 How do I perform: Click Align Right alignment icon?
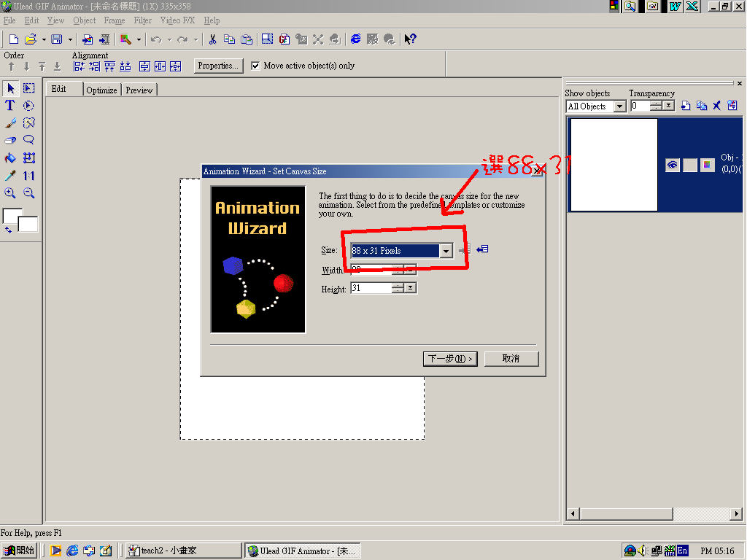point(94,66)
